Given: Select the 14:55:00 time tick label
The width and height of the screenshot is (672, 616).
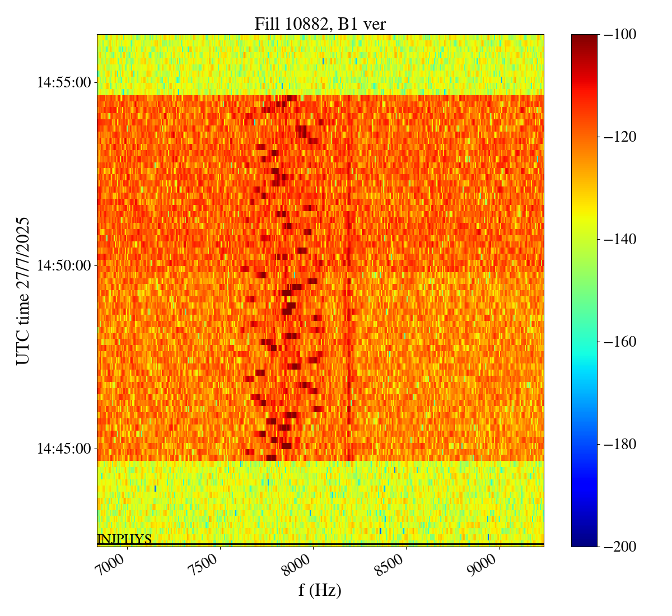Looking at the screenshot, I should click(63, 83).
